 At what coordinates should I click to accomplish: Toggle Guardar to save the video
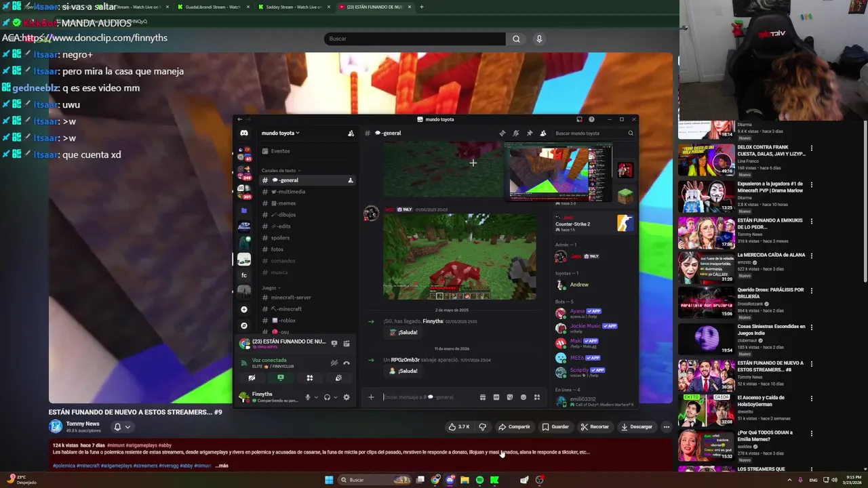(x=555, y=427)
